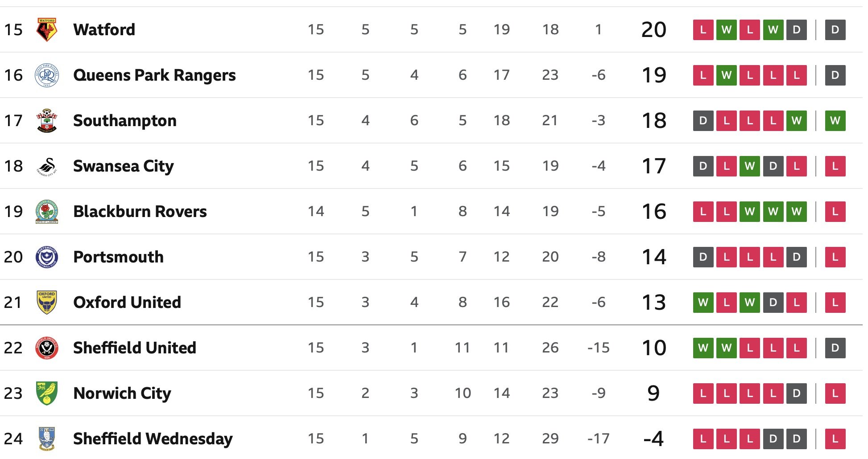
Task: Click Sheffield United's draw badge after the divider
Action: [x=835, y=348]
